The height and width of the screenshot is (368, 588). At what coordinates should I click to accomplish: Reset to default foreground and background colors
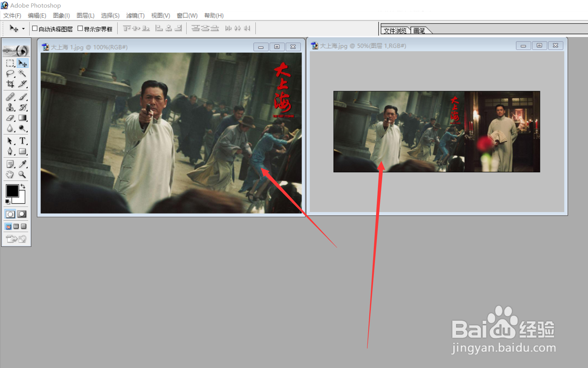tap(8, 202)
